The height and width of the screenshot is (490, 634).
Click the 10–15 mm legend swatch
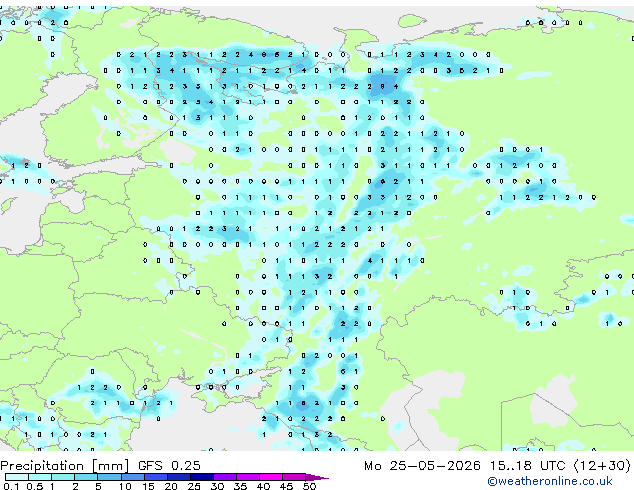coord(133,477)
